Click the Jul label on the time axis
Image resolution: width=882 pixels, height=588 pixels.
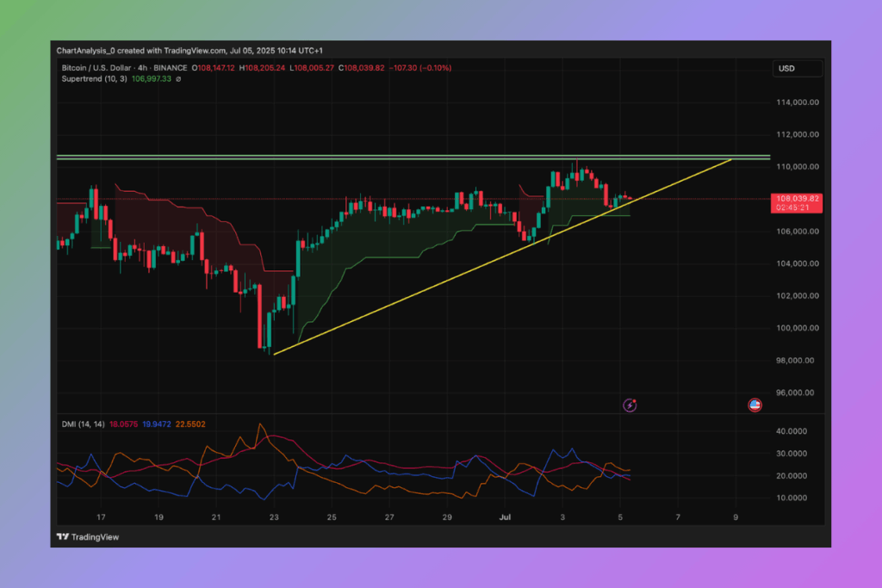pos(505,517)
